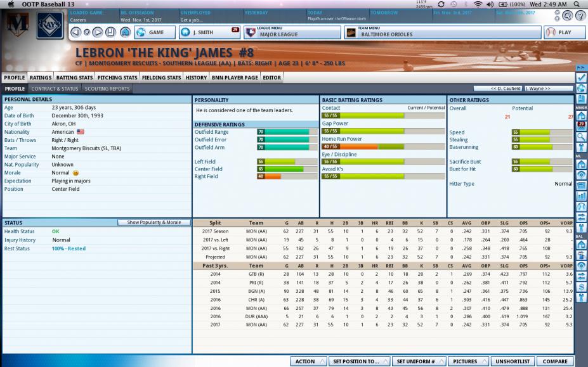Open the BNN PLAYER PAGE tab
Image resolution: width=588 pixels, height=367 pixels.
click(235, 77)
